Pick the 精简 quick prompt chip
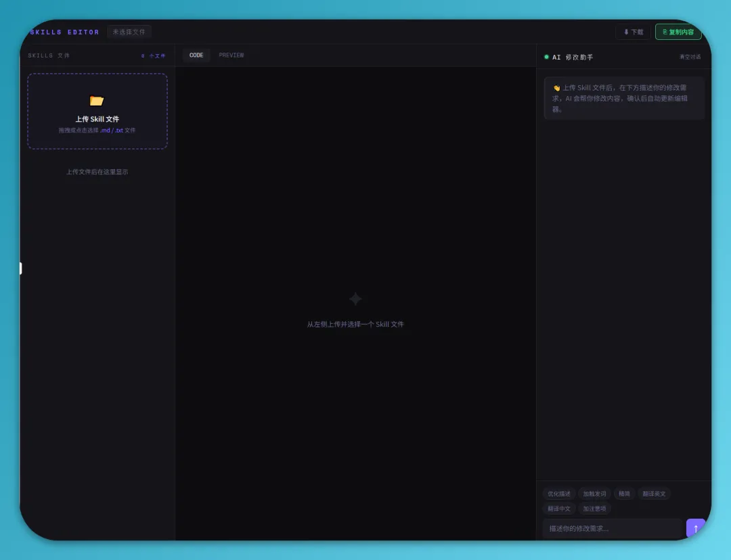 [x=623, y=494]
